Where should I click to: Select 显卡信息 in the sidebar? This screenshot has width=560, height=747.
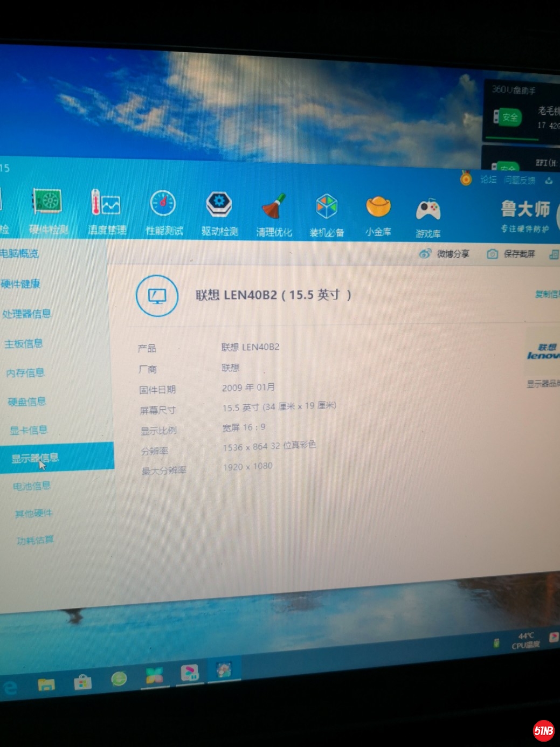pos(29,430)
